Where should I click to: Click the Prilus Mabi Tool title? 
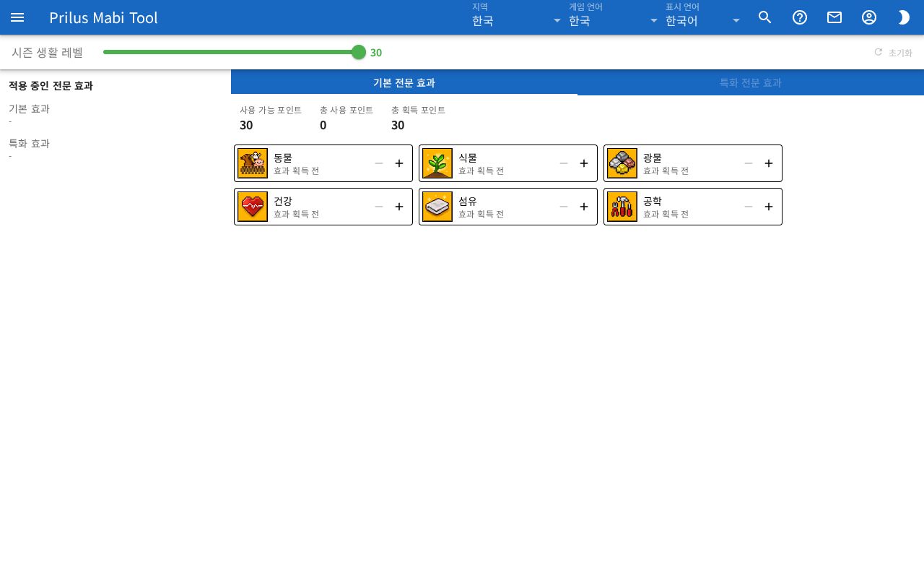click(x=103, y=17)
